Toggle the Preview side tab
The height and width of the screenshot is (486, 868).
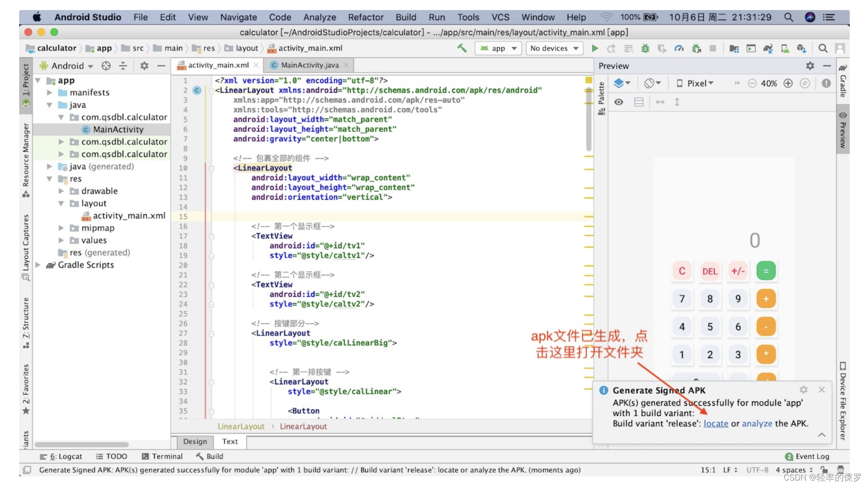pos(843,130)
